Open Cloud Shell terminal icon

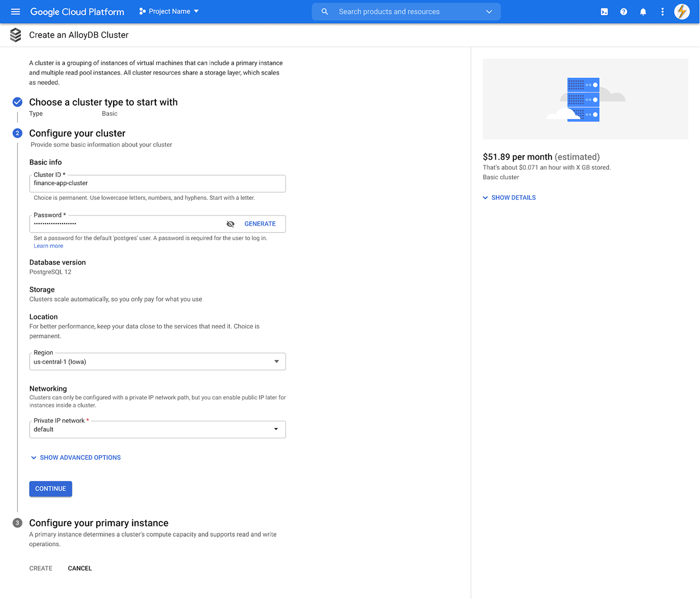click(x=604, y=12)
